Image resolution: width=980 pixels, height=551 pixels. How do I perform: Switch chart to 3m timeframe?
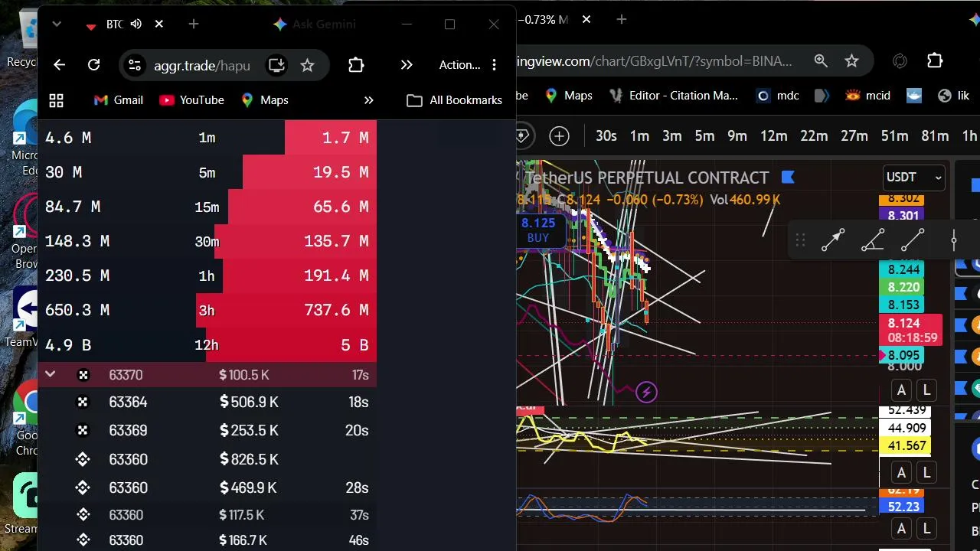(x=671, y=136)
